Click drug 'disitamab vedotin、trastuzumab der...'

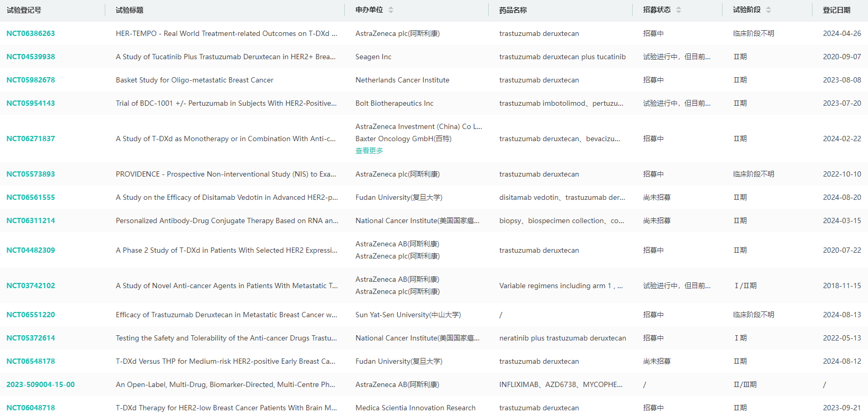(x=562, y=197)
